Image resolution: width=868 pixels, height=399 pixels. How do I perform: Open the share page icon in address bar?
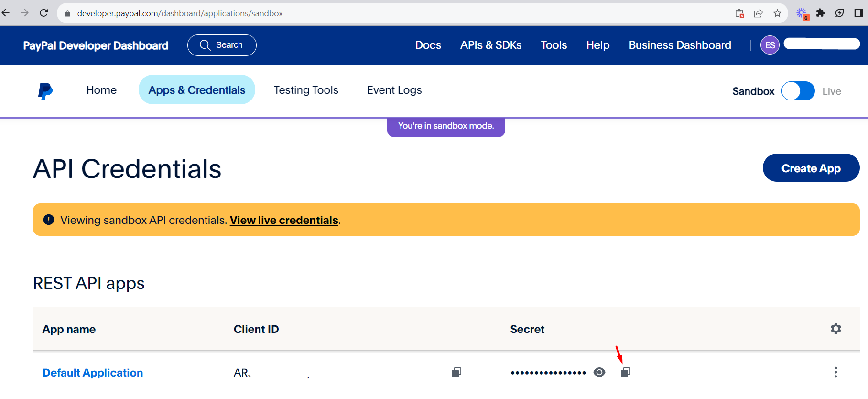click(x=758, y=13)
